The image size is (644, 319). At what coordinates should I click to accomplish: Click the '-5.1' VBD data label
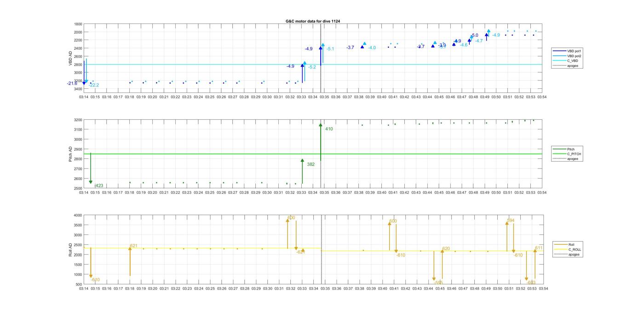coord(330,49)
